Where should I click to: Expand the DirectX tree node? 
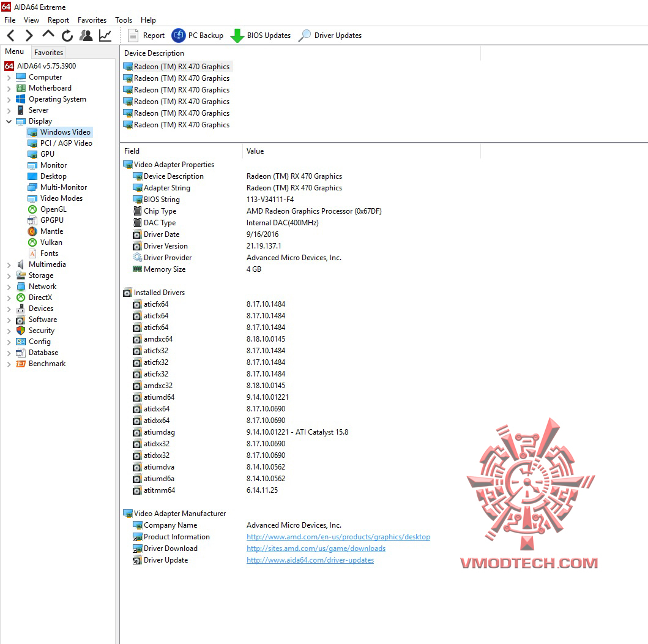[9, 298]
